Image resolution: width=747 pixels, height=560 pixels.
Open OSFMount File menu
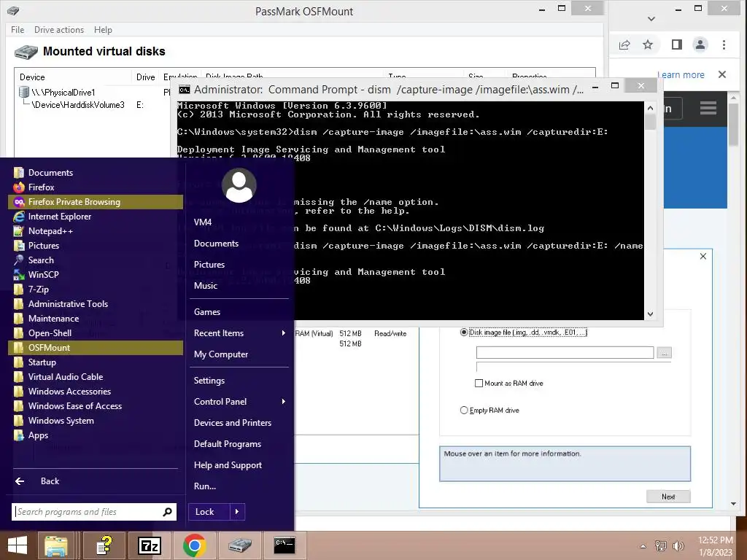pos(18,29)
